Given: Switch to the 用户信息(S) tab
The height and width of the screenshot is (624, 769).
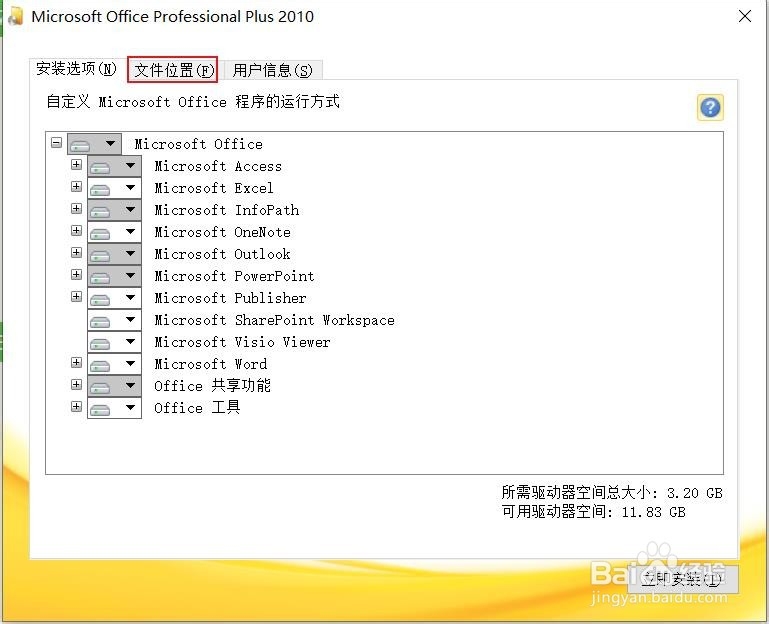Looking at the screenshot, I should pos(273,70).
